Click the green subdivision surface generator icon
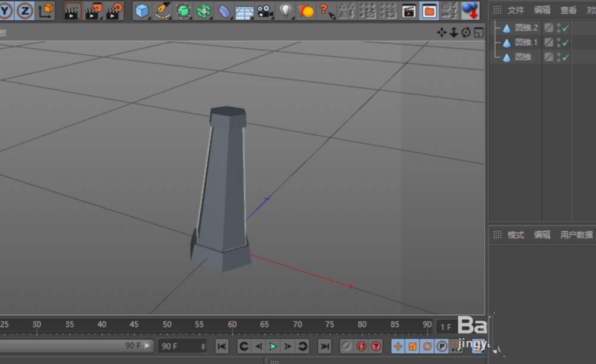Viewport: 596px width, 364px height. tap(183, 10)
